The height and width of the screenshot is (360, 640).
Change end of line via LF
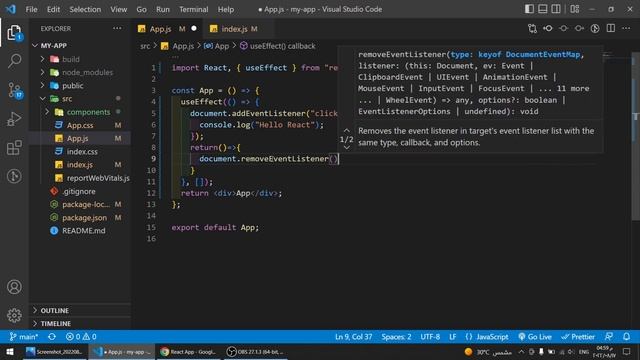[x=453, y=337]
